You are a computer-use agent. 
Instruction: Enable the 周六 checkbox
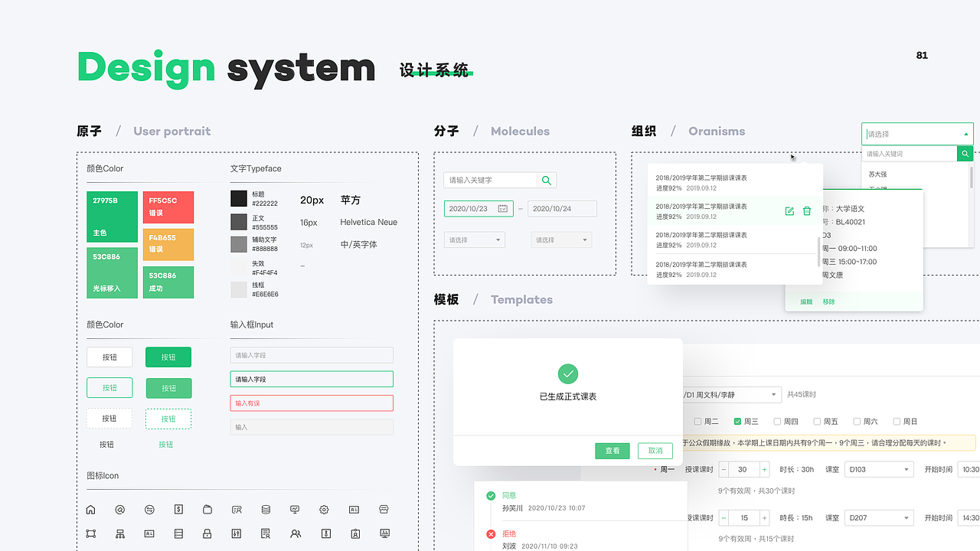(857, 421)
